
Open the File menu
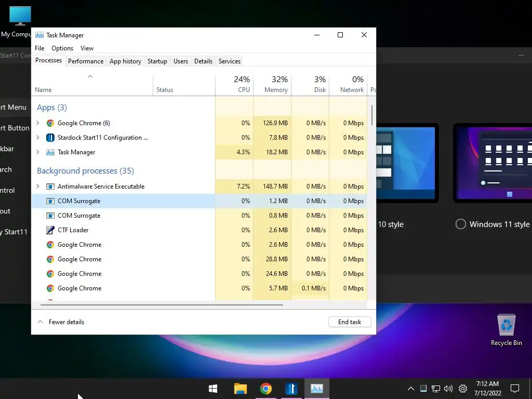tap(39, 48)
